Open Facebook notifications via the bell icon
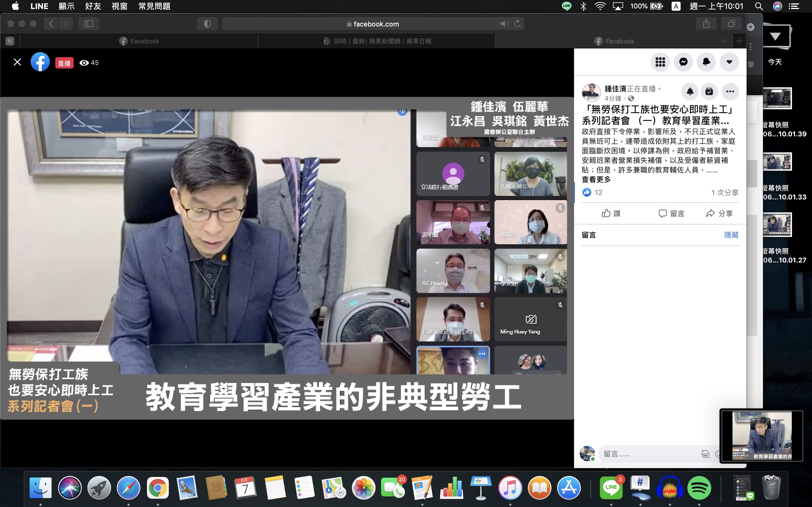812x507 pixels. 706,62
